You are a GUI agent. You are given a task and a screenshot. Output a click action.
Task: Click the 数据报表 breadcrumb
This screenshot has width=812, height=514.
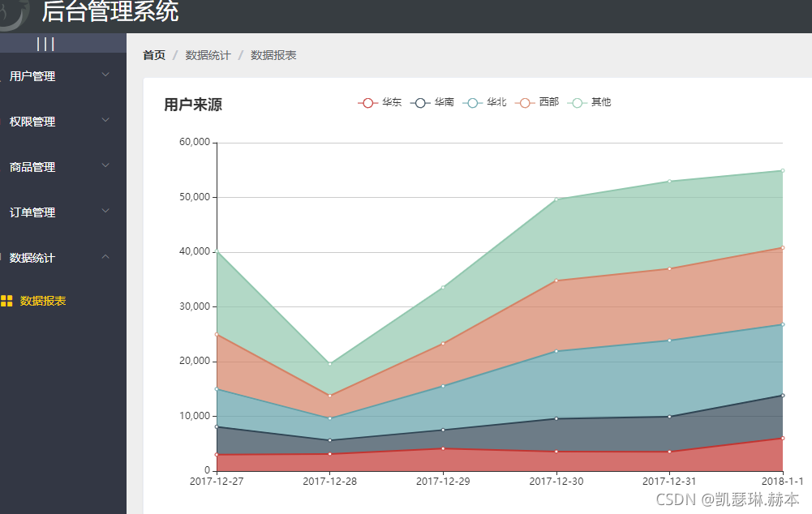273,55
